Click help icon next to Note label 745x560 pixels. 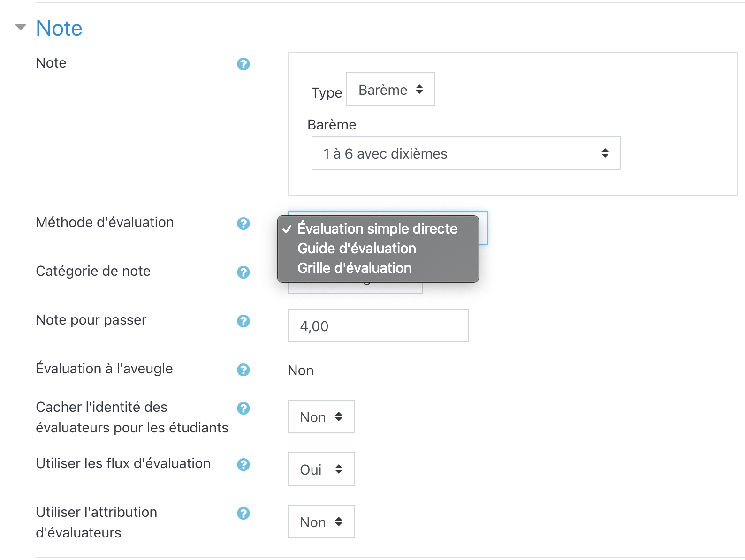click(x=243, y=64)
